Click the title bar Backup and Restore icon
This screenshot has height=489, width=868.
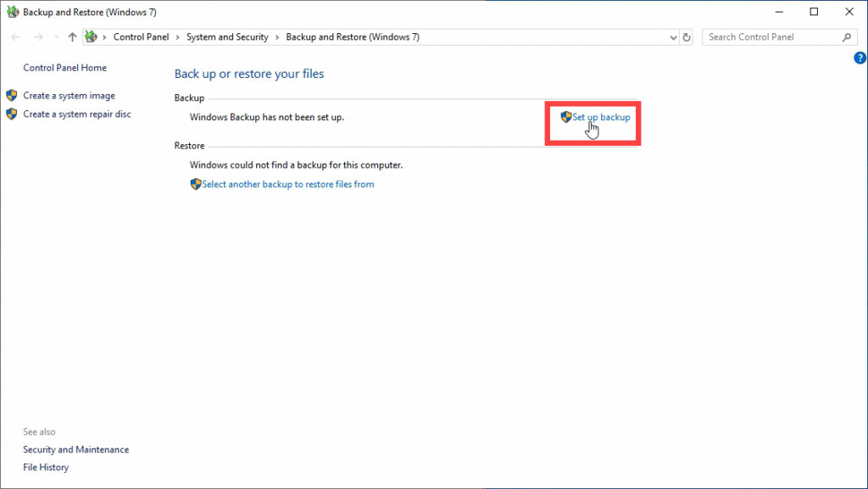pos(12,12)
